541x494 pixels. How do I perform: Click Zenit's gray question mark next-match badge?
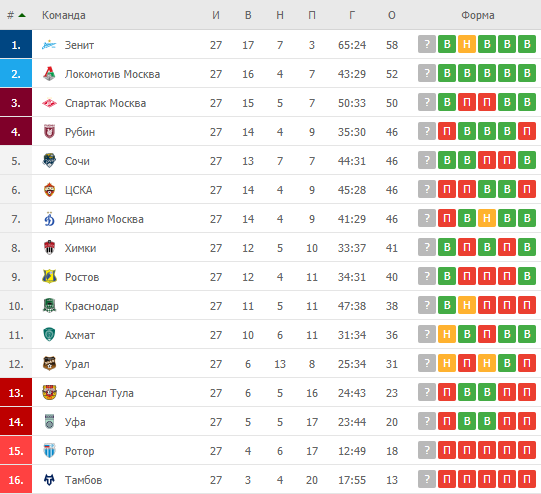[427, 44]
